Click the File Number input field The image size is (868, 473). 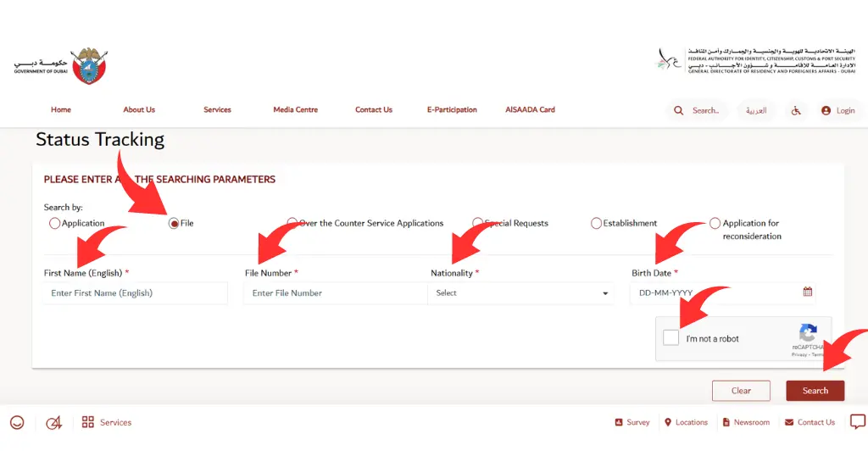pyautogui.click(x=336, y=293)
